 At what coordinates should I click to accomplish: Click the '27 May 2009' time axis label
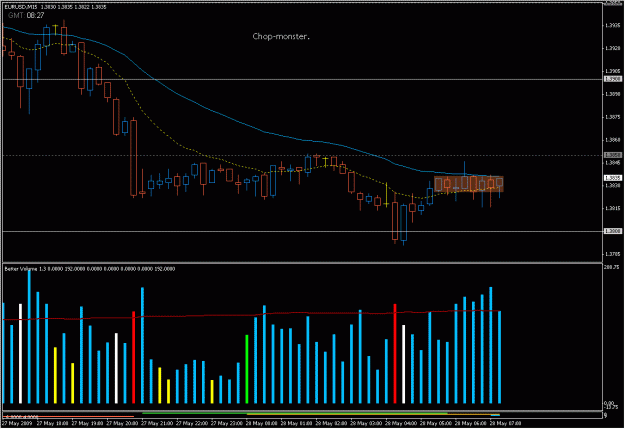tap(16, 423)
